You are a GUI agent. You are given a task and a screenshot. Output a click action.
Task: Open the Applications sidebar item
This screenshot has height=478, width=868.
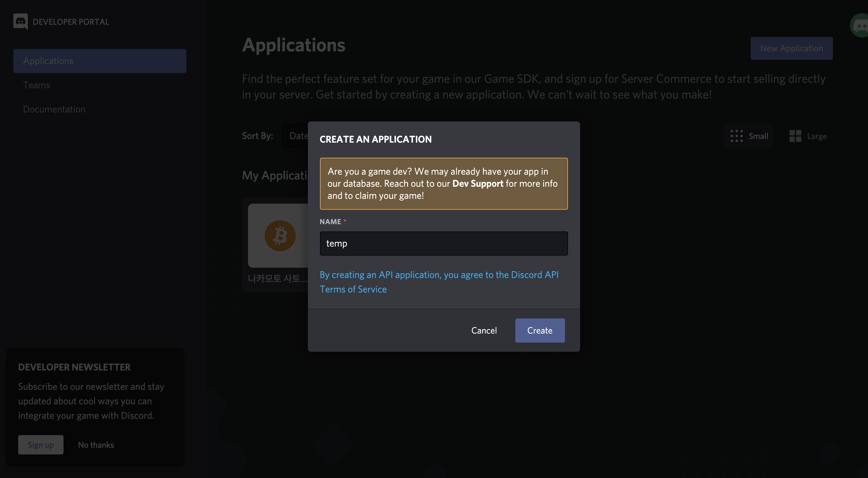coord(100,61)
